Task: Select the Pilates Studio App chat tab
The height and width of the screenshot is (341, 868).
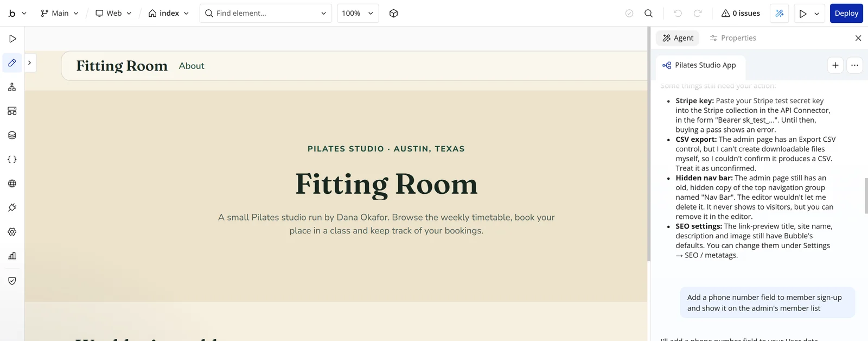Action: pyautogui.click(x=700, y=66)
